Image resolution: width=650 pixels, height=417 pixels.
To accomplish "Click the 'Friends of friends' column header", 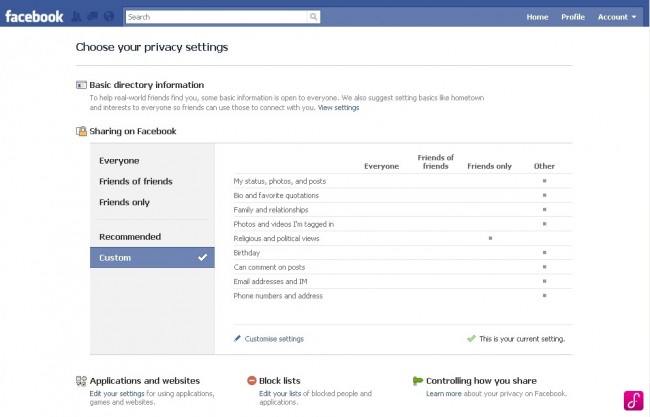I will pyautogui.click(x=435, y=162).
